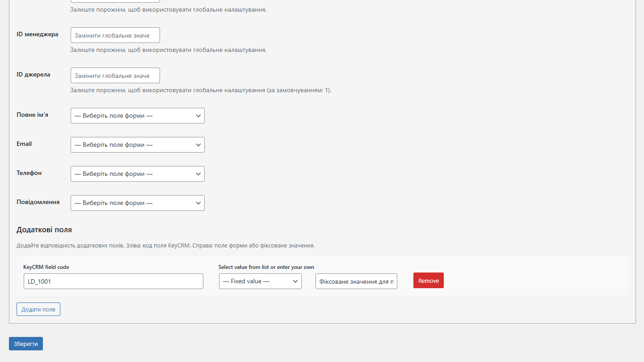The width and height of the screenshot is (644, 362).
Task: Click the Повідомлення label
Action: click(x=38, y=202)
